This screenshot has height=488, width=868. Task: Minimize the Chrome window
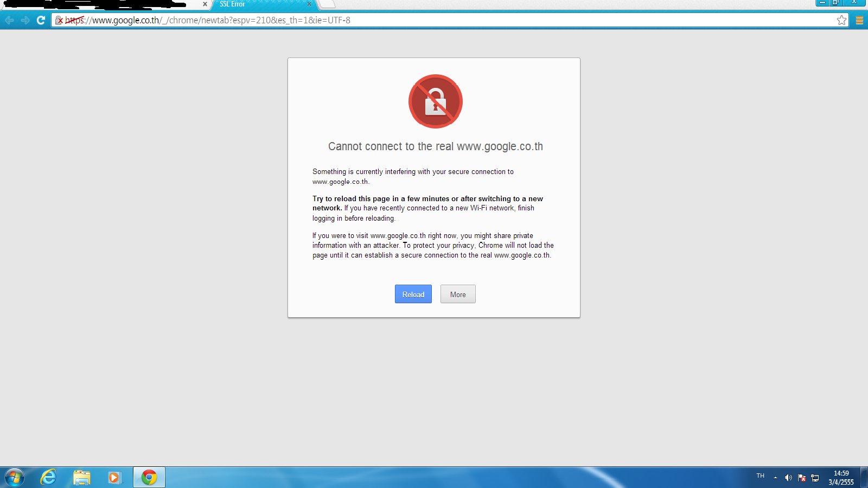click(x=822, y=3)
